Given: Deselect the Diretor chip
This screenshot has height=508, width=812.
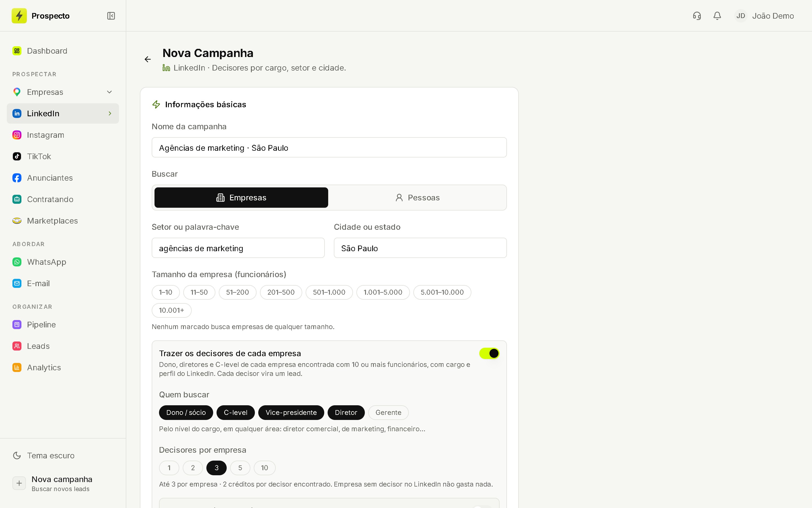Looking at the screenshot, I should pos(346,413).
